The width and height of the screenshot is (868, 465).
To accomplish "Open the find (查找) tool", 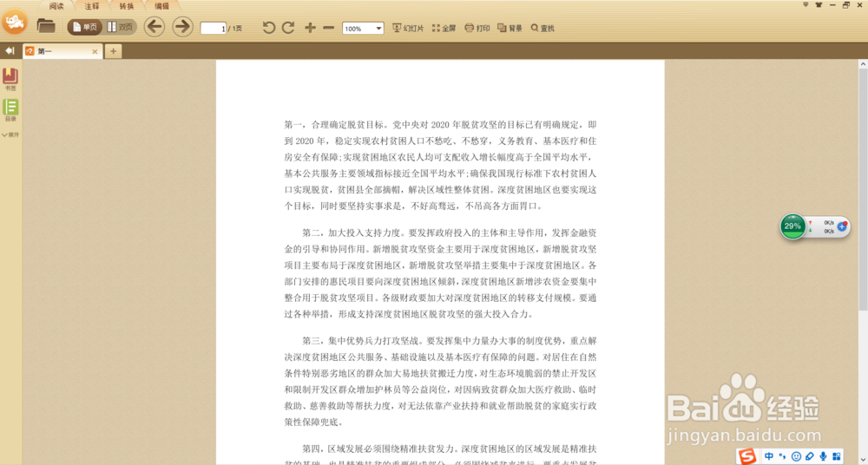I will 542,29.
